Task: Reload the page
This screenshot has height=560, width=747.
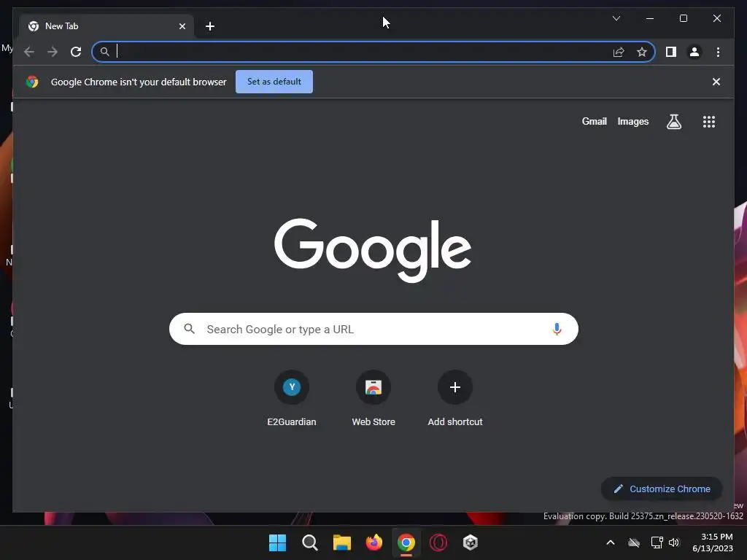Action: 76,52
